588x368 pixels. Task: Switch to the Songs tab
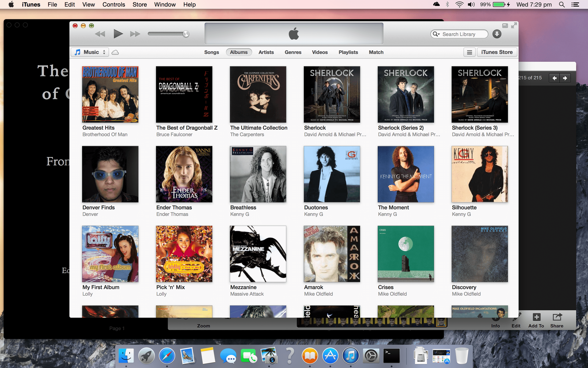pyautogui.click(x=211, y=52)
